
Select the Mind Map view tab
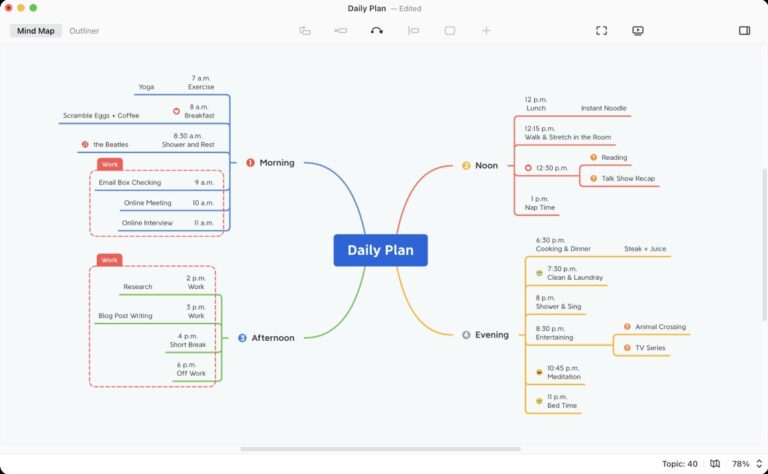tap(35, 31)
